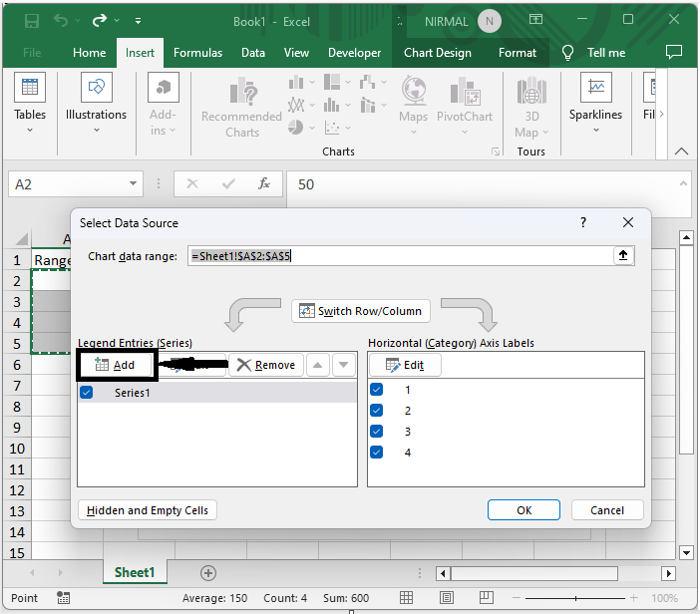This screenshot has height=614, width=700.
Task: Open the Tell me lightbulb search
Action: point(567,53)
